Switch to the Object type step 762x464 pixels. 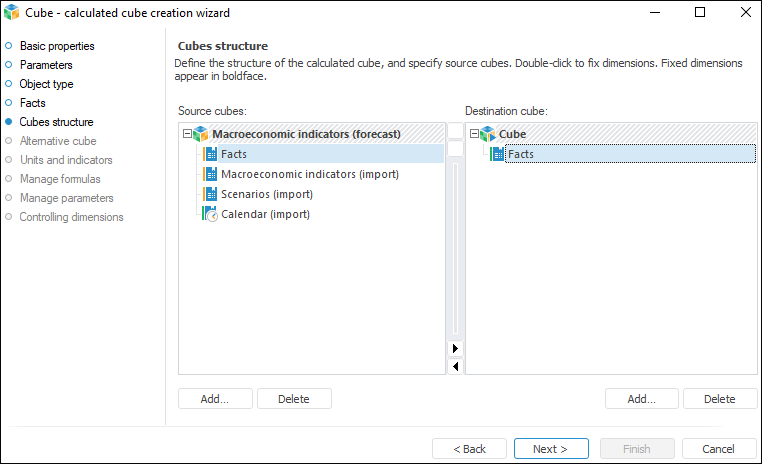(x=46, y=84)
